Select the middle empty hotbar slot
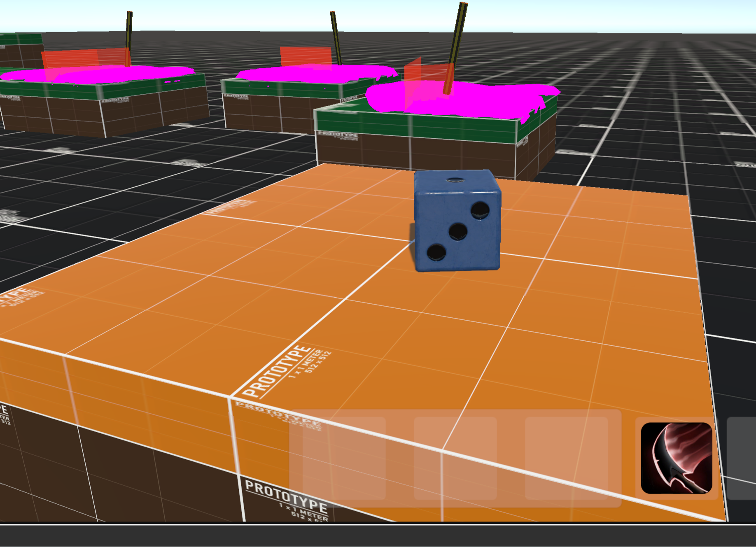 (455, 458)
